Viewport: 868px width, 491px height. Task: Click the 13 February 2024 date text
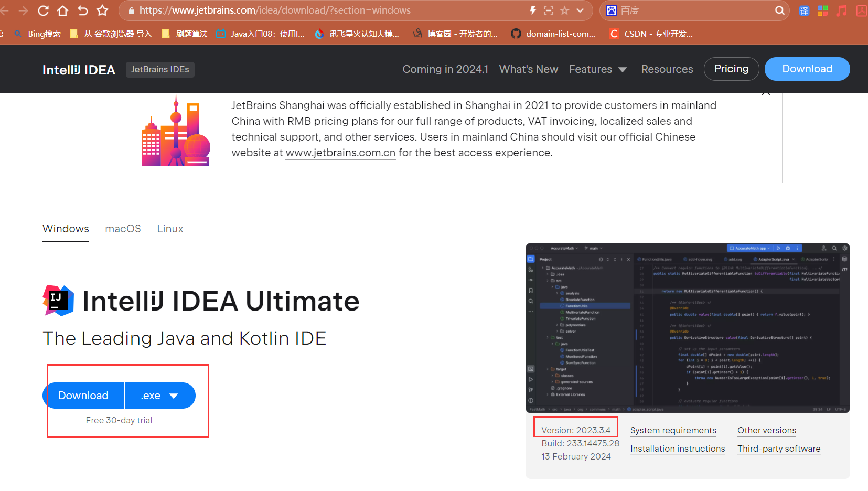tap(576, 456)
